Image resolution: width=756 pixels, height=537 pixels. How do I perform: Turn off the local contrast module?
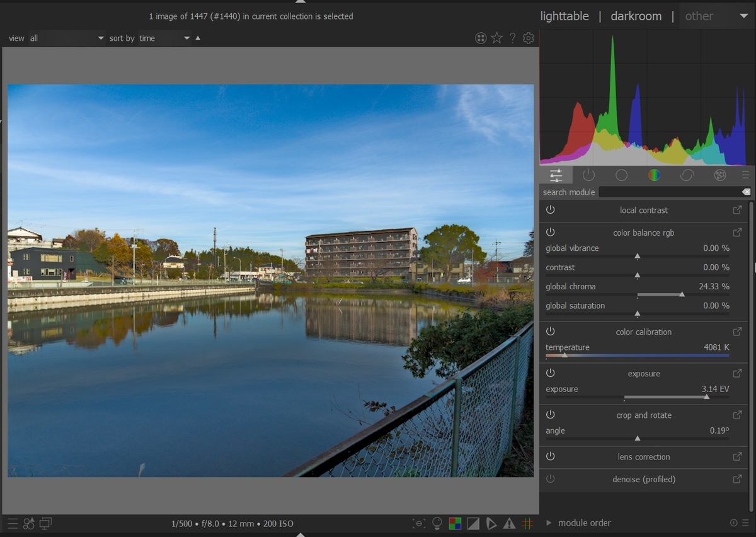pos(551,210)
